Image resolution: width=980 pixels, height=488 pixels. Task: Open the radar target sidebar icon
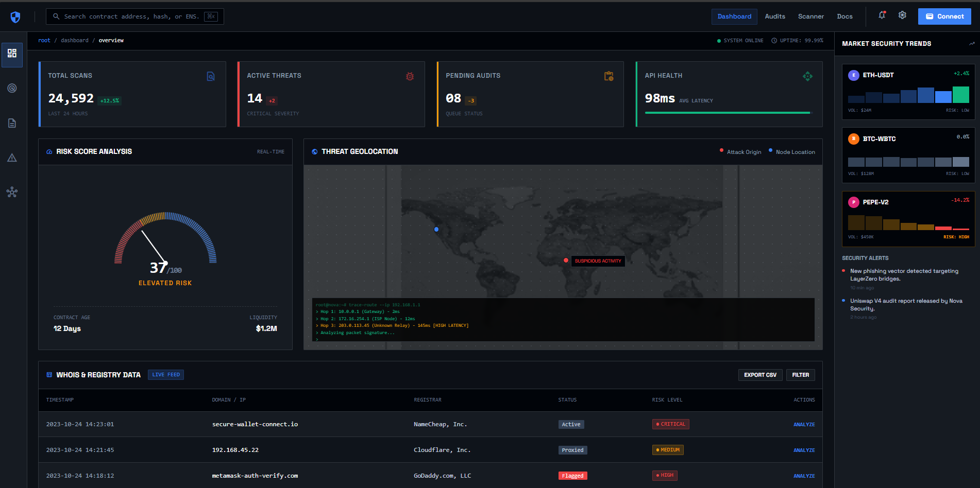coord(12,88)
